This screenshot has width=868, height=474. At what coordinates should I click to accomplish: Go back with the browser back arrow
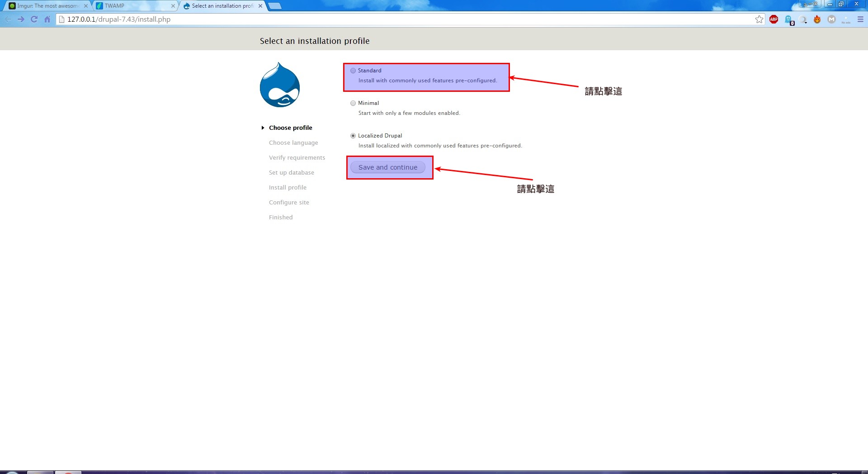[x=8, y=19]
